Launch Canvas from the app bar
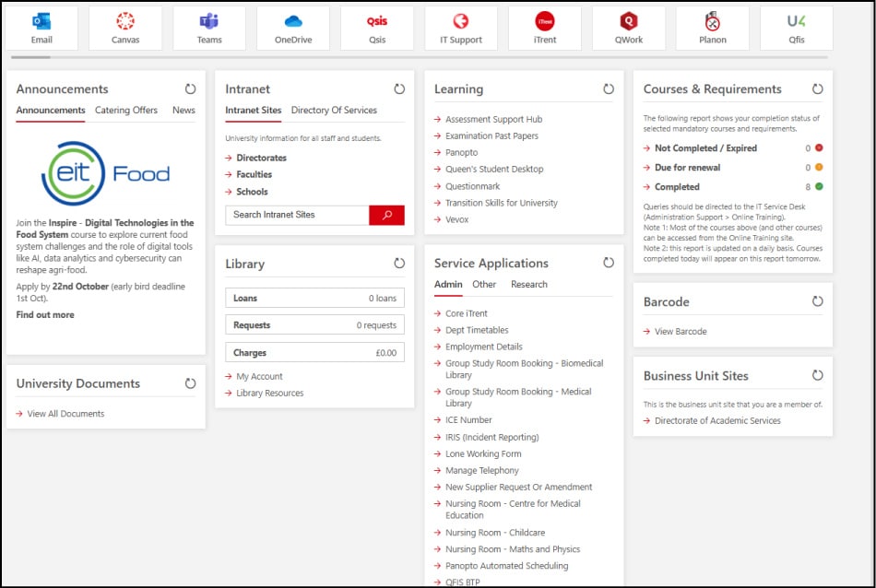Image resolution: width=876 pixels, height=588 pixels. [x=124, y=28]
